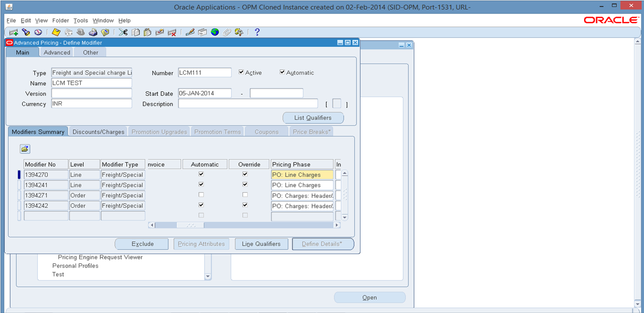Image resolution: width=644 pixels, height=313 pixels.
Task: Click the Navigator list scroll down arrow
Action: coord(208,277)
